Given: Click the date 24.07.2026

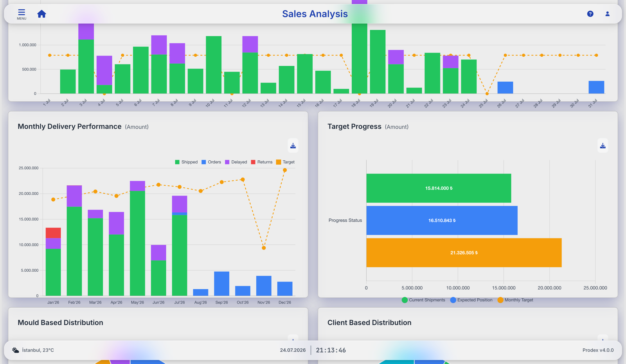Looking at the screenshot, I should click(293, 350).
